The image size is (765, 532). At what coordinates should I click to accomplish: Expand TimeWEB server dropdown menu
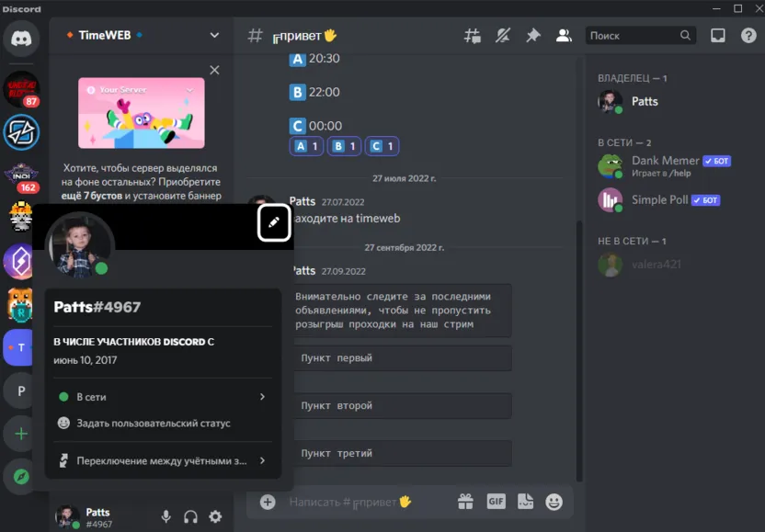pos(214,35)
